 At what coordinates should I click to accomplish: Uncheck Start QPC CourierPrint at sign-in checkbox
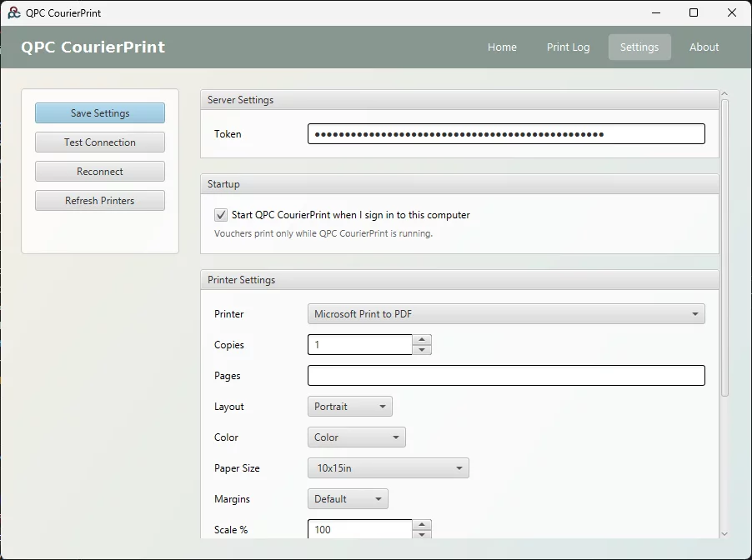pos(221,215)
